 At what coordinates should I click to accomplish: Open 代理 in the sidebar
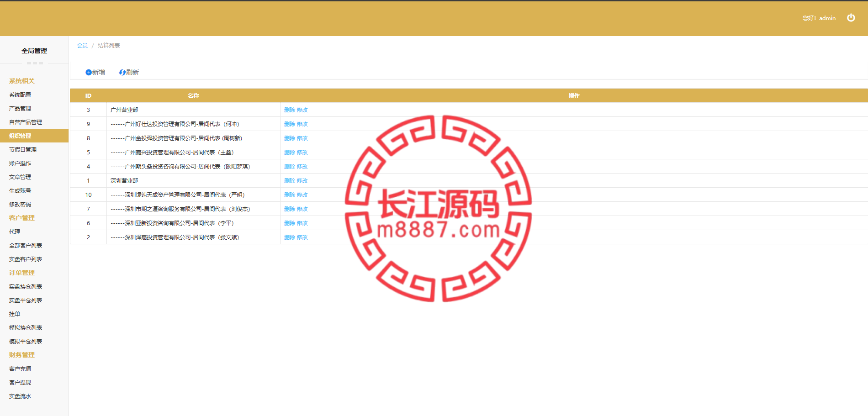coord(15,232)
